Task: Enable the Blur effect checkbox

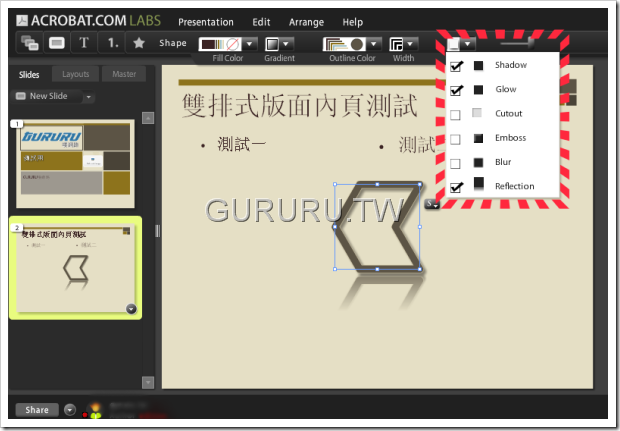Action: pos(455,163)
